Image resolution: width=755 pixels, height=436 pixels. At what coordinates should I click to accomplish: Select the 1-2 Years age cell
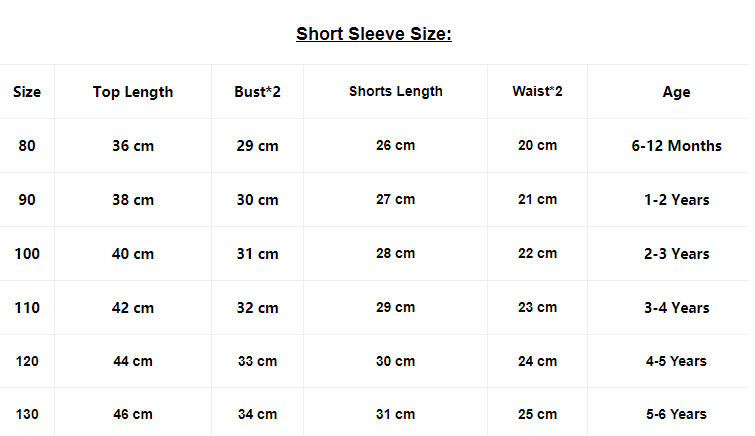[x=676, y=200]
